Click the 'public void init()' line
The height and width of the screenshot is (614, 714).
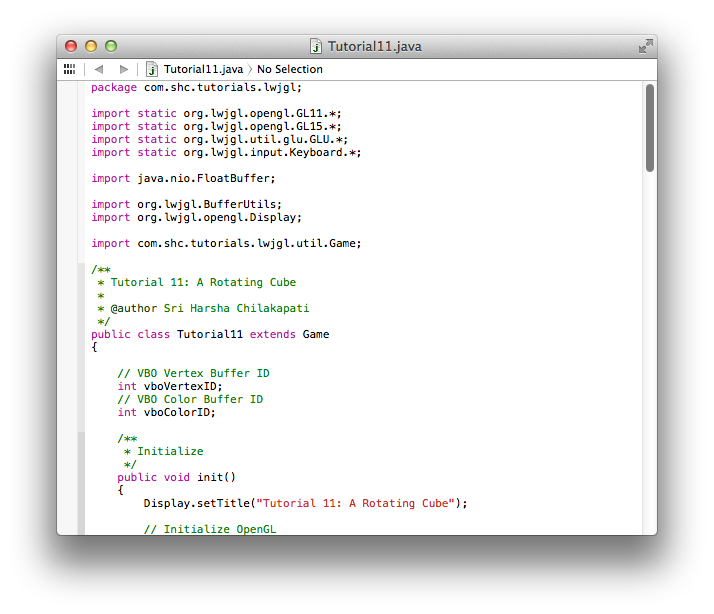pos(176,477)
